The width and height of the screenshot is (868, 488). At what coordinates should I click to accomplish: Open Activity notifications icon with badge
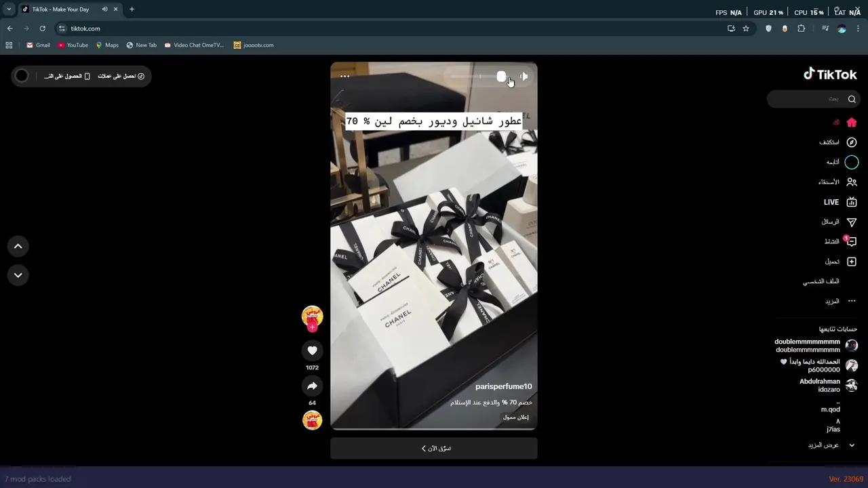tap(851, 241)
